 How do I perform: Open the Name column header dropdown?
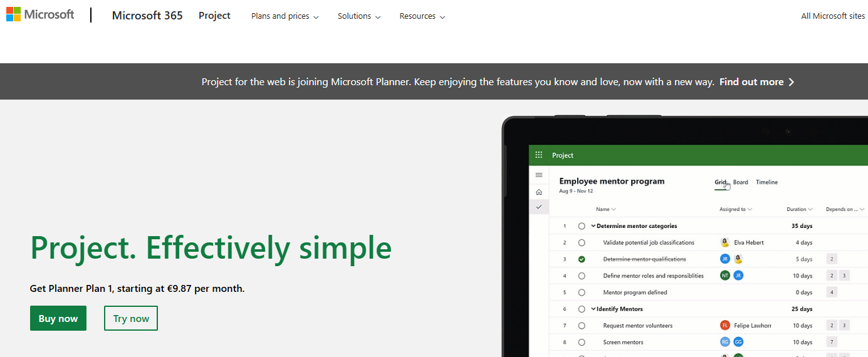(x=606, y=209)
